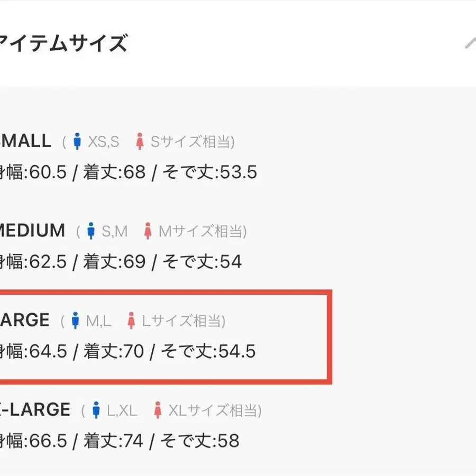Expand the SMALL size details
Viewport: 476px width, 476px height.
click(26, 140)
